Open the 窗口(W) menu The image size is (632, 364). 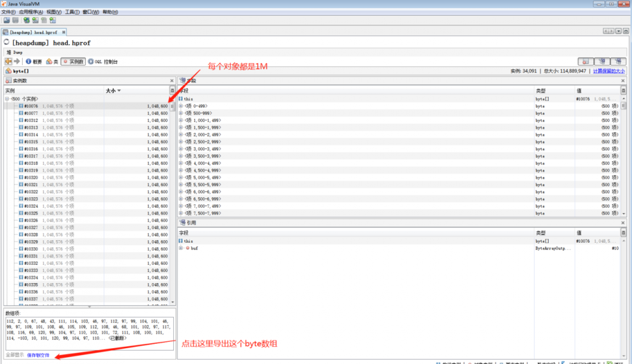click(90, 12)
